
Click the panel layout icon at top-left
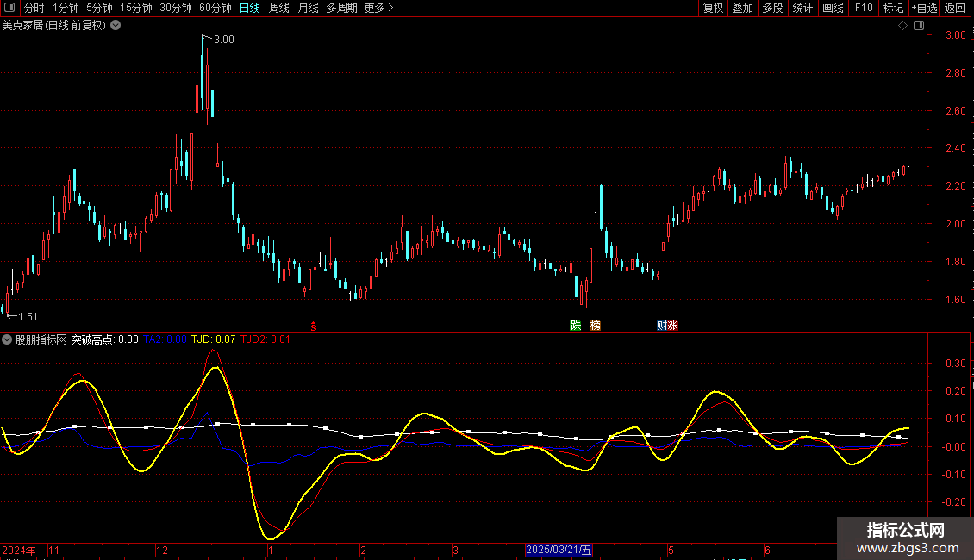[9, 8]
